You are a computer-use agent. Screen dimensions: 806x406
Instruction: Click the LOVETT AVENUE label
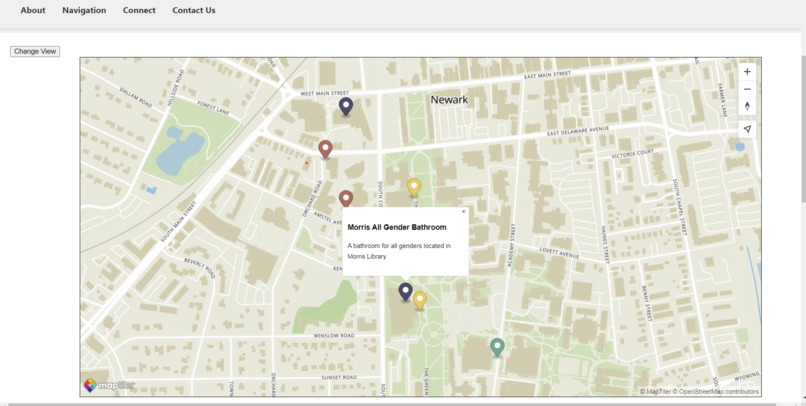click(559, 252)
